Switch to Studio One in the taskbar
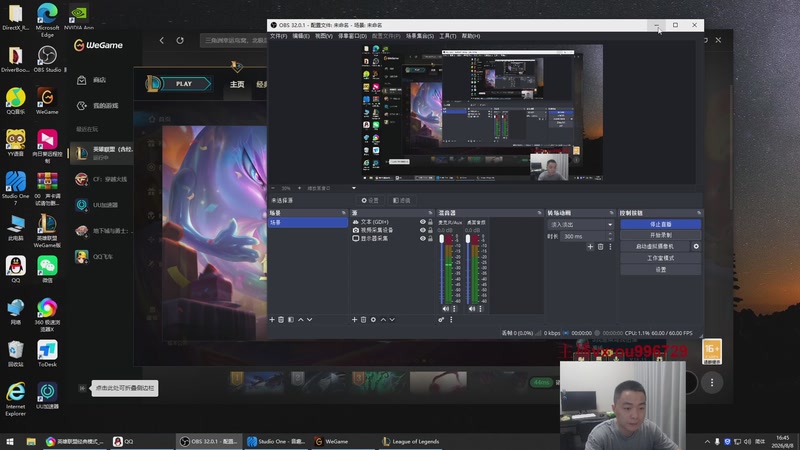The height and width of the screenshot is (450, 800). tap(276, 441)
